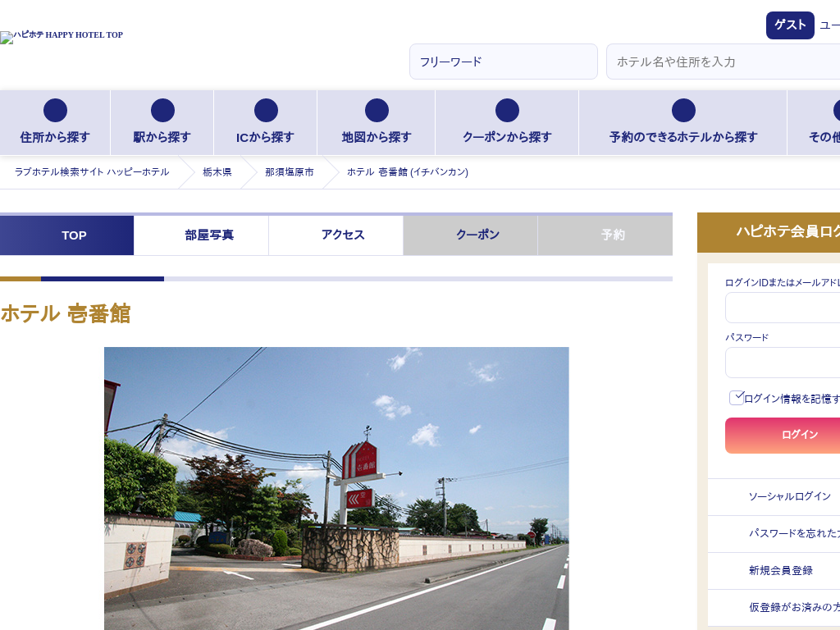Screen dimensions: 840x630
Task: Focus the パスワード input field
Action: coord(783,363)
